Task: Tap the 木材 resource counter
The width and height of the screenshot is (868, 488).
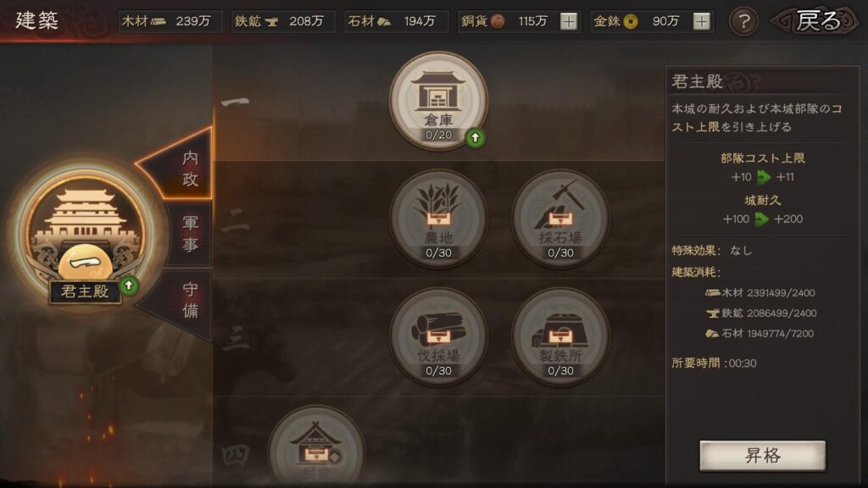Action: 170,21
